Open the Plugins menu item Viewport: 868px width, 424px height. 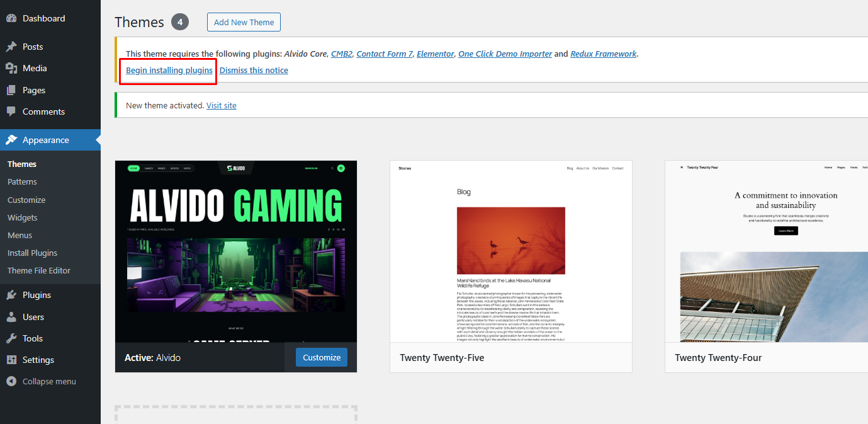pos(50,295)
